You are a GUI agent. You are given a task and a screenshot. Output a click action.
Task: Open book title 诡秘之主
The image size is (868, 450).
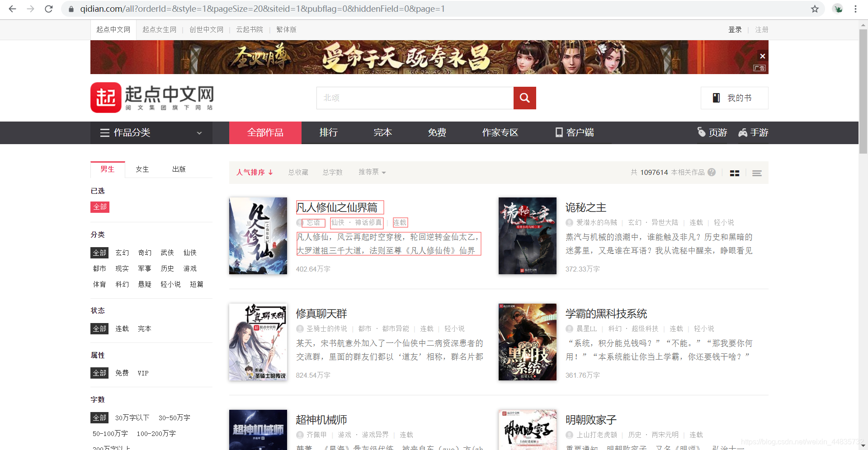586,207
